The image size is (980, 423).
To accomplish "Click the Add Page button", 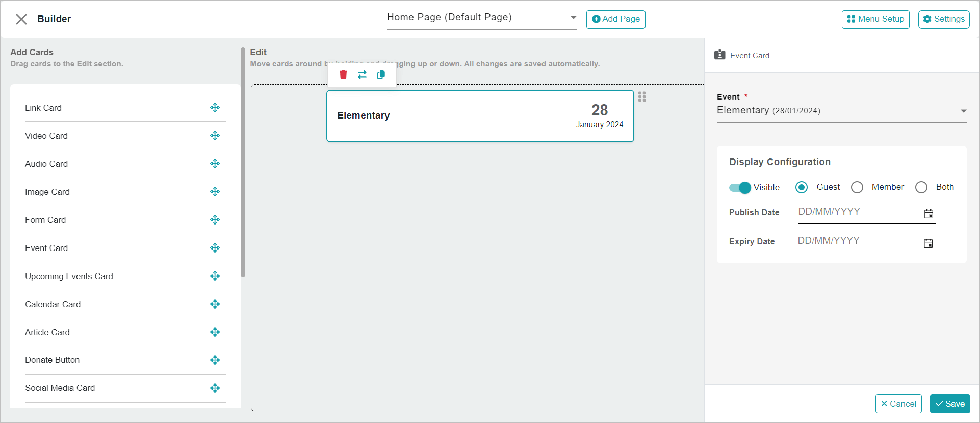I will (x=616, y=19).
